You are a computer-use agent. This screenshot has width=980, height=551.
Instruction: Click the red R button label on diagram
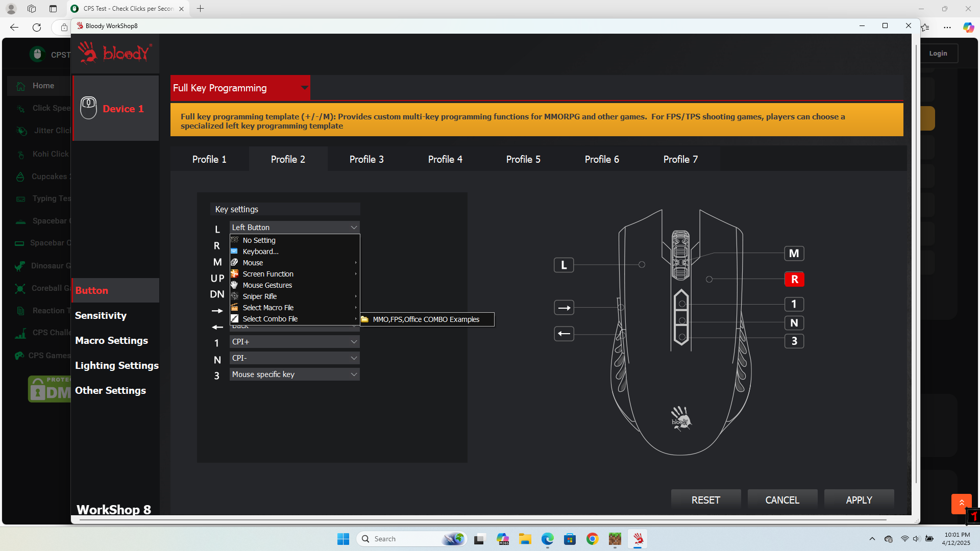[x=794, y=279]
